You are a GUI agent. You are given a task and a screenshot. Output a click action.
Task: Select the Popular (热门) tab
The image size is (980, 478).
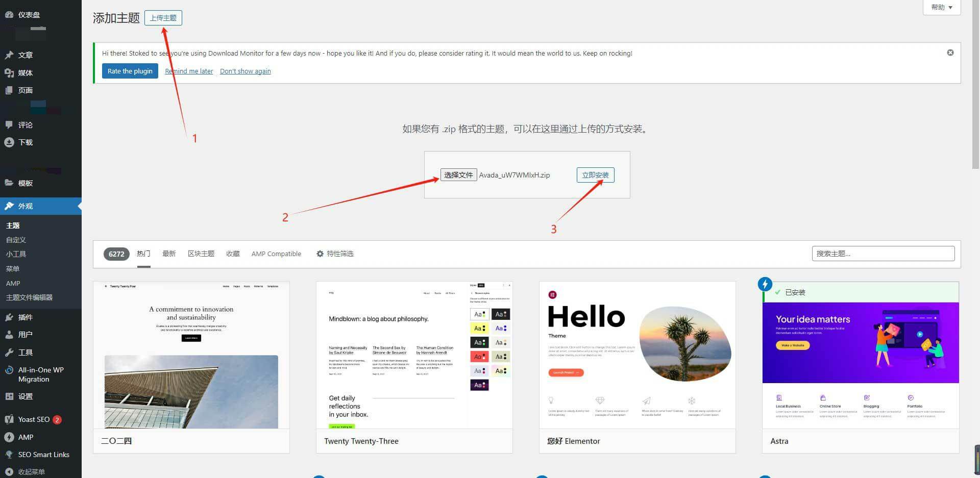click(x=143, y=254)
